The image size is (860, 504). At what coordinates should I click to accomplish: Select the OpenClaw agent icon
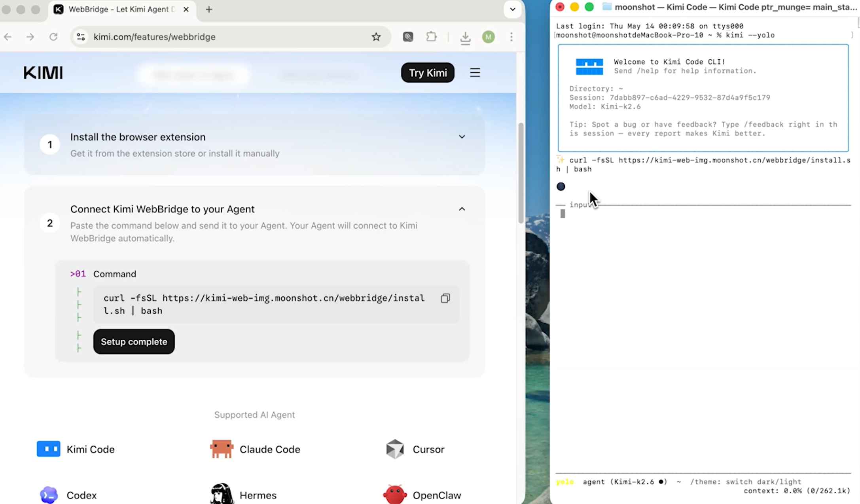[395, 495]
